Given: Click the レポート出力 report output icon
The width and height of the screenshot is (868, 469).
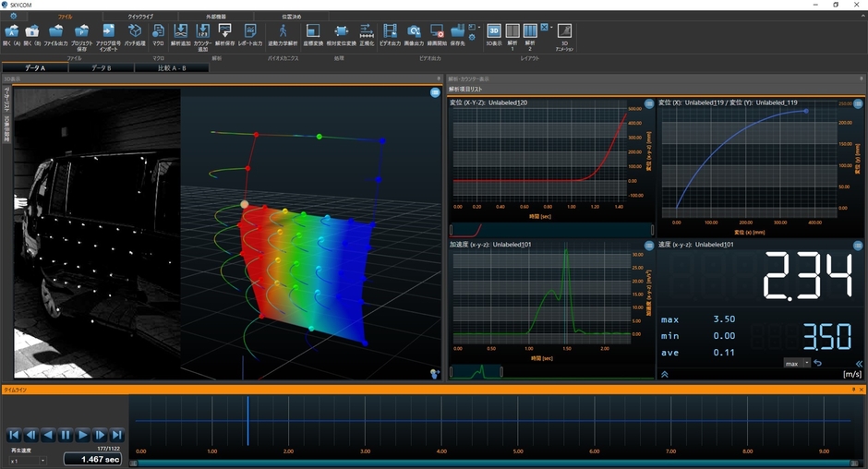Looking at the screenshot, I should pos(250,34).
